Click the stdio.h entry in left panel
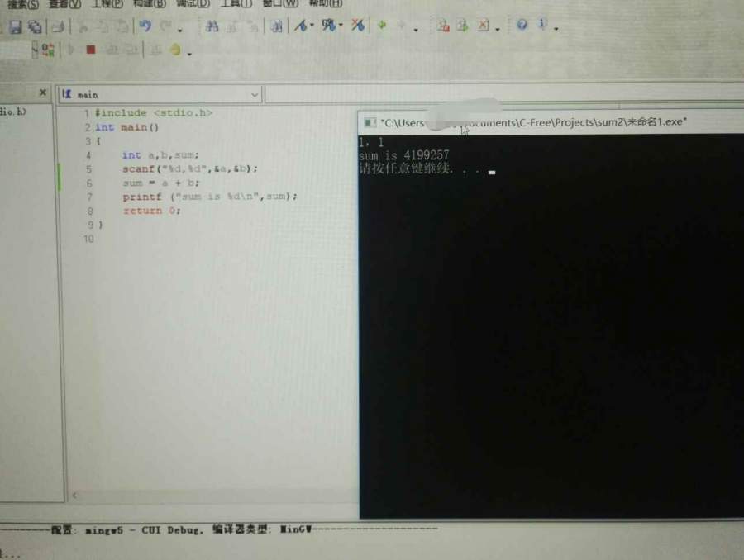The image size is (744, 560). [13, 112]
